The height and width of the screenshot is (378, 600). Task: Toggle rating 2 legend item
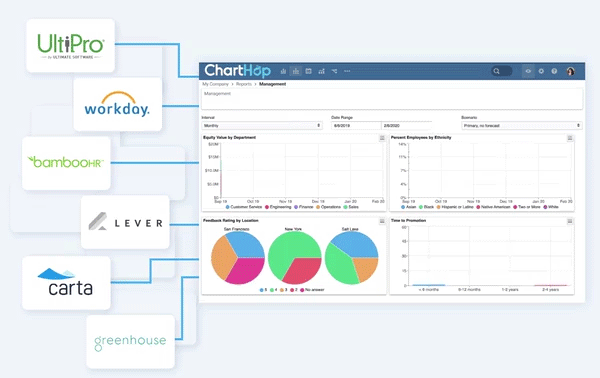click(x=293, y=290)
